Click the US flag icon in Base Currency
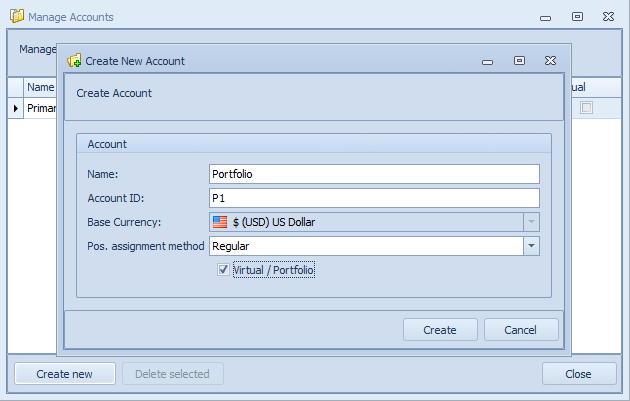 (220, 222)
